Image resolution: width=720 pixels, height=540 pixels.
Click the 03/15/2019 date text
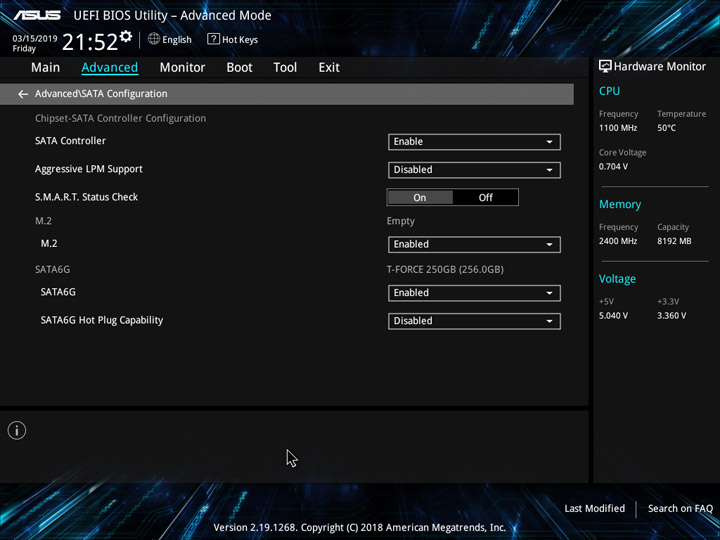(x=35, y=38)
